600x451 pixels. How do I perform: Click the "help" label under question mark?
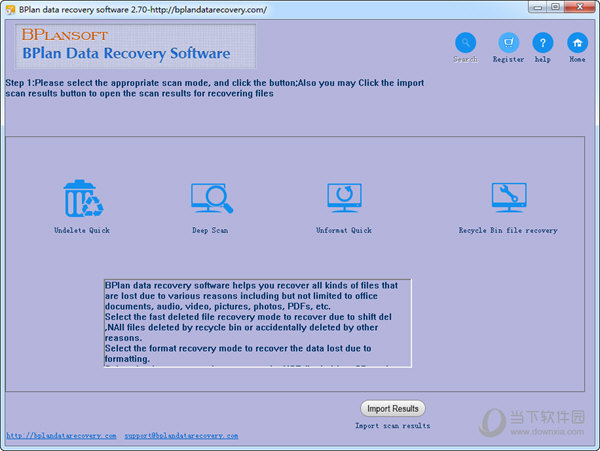[543, 59]
